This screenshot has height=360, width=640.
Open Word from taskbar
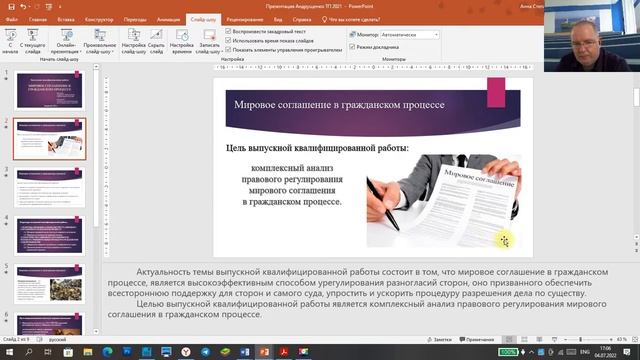[244, 352]
